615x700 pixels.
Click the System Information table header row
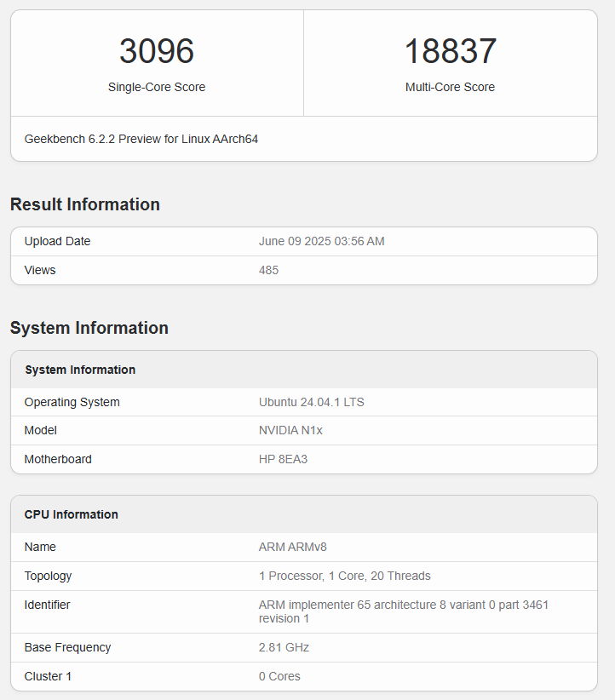coord(80,370)
